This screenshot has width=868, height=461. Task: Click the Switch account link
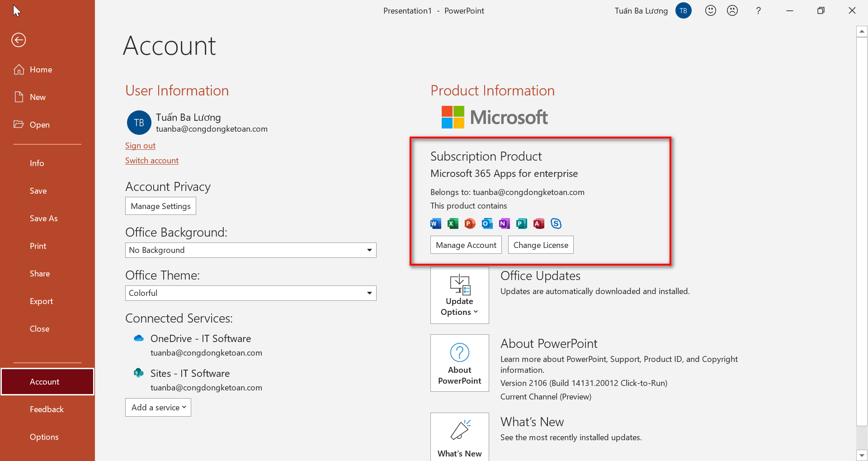152,161
